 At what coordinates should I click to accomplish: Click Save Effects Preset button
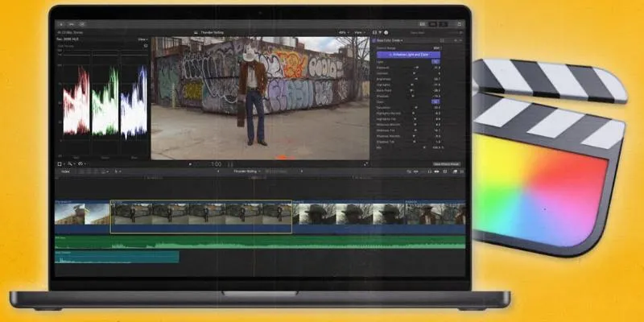click(x=447, y=164)
